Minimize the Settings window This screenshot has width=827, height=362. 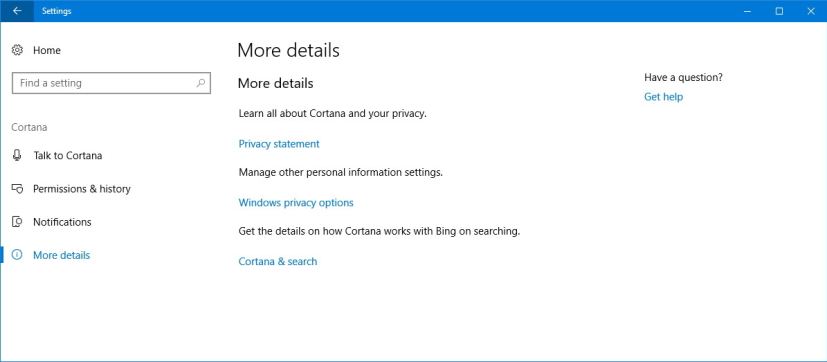coord(747,11)
